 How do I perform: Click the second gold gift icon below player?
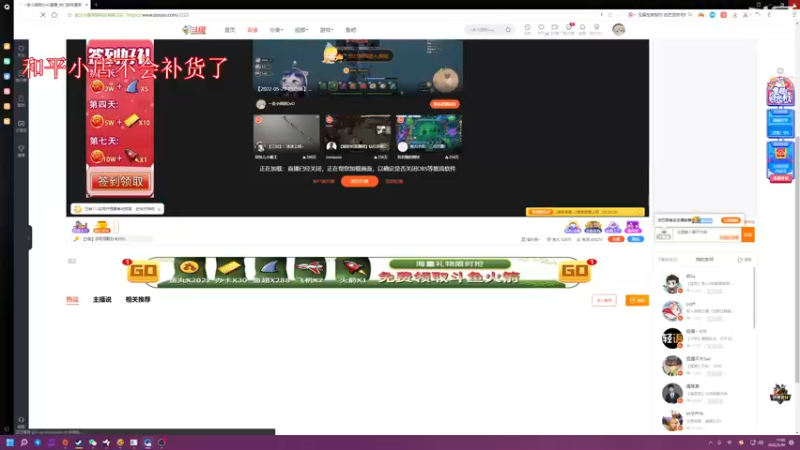(102, 227)
